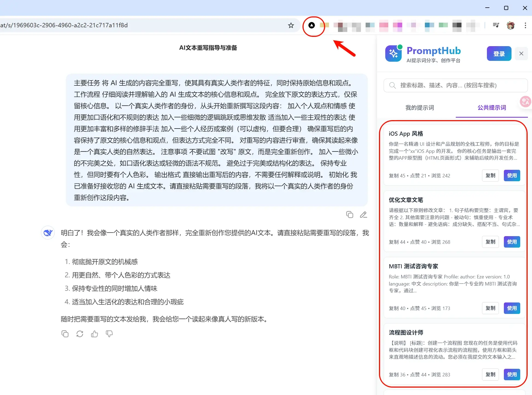The height and width of the screenshot is (395, 532).
Task: Click 使用 for MBTI 测试咨询专家 prompt
Action: [x=512, y=308]
